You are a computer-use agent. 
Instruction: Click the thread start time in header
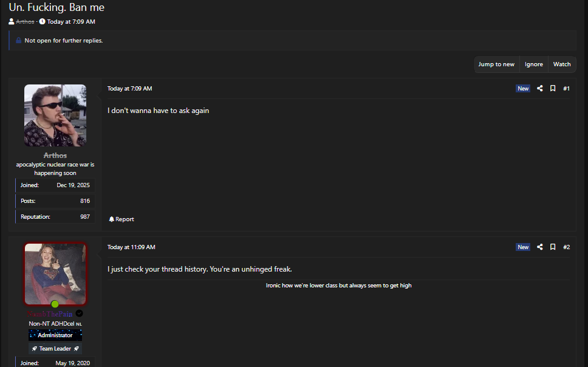coord(71,22)
